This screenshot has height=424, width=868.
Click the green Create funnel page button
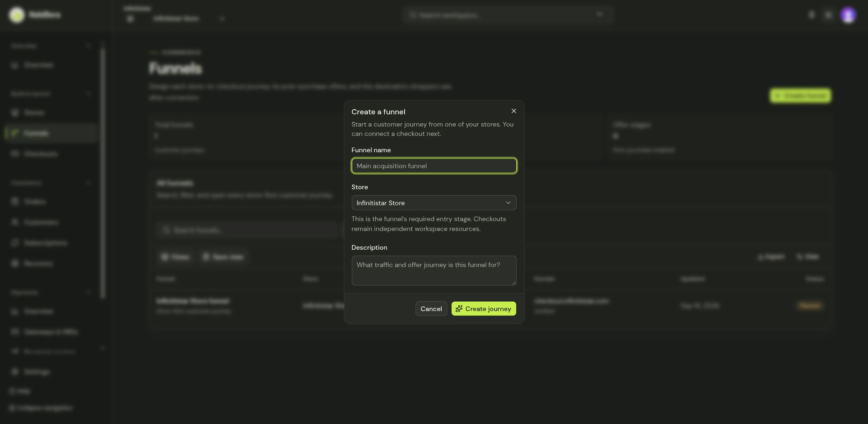click(x=800, y=96)
